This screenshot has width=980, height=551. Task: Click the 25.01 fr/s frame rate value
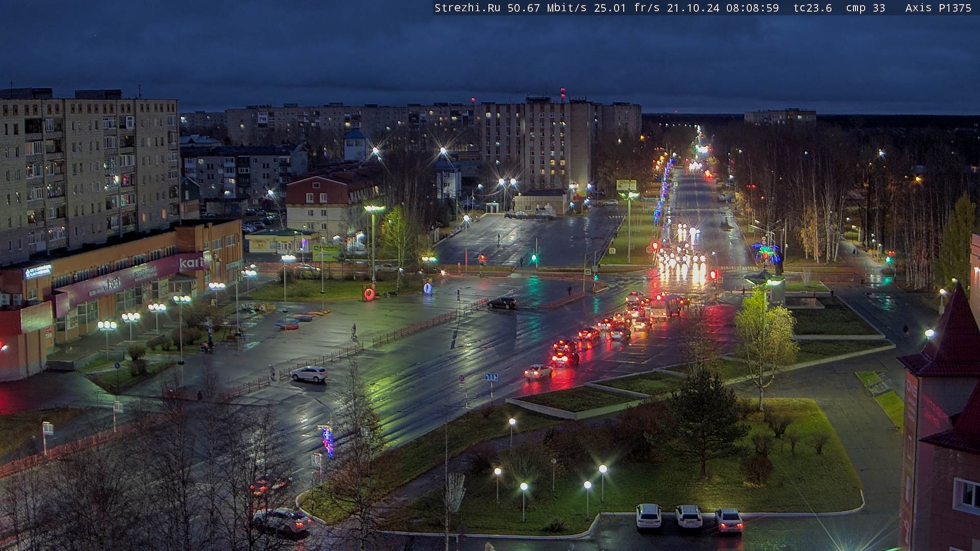(x=627, y=8)
